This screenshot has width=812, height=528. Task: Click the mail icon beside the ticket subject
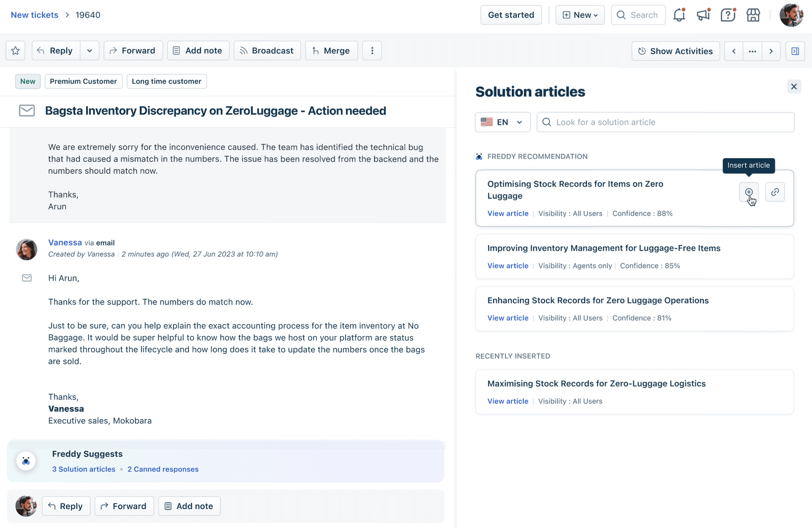point(27,111)
